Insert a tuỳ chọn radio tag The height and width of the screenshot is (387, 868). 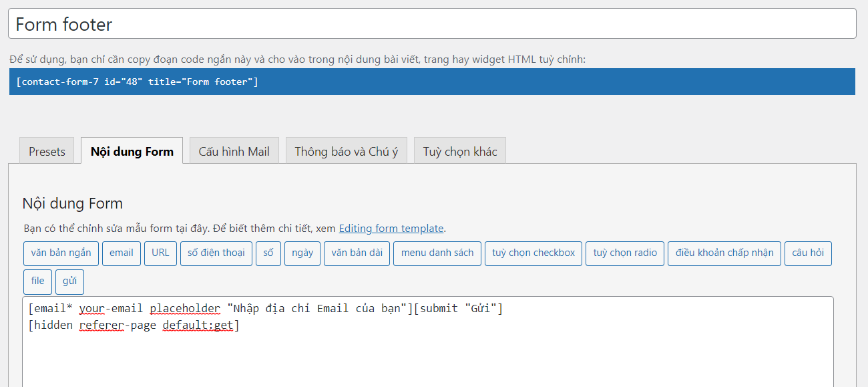click(x=625, y=253)
